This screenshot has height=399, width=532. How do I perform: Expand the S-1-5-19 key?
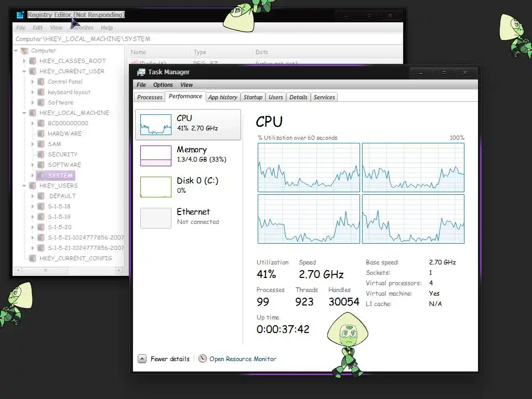(x=33, y=217)
